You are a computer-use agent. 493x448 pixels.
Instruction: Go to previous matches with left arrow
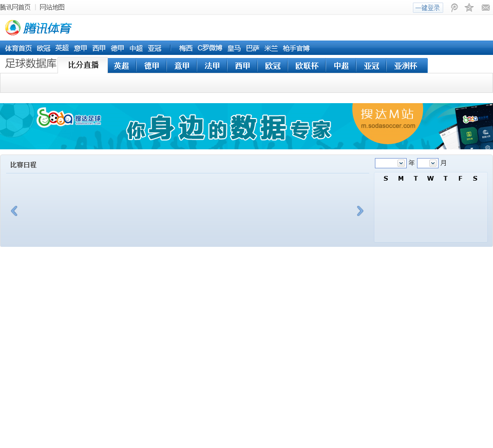(14, 211)
